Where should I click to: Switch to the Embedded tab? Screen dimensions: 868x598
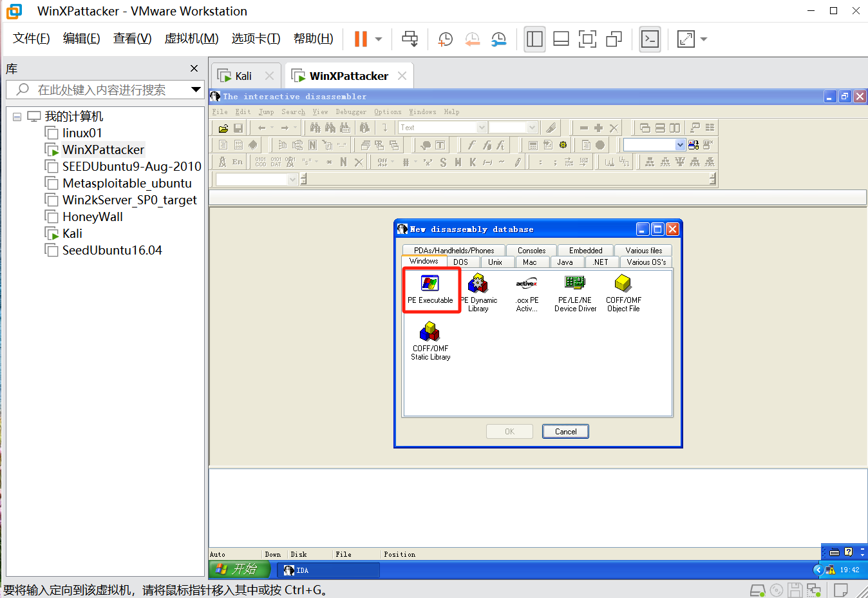point(585,250)
